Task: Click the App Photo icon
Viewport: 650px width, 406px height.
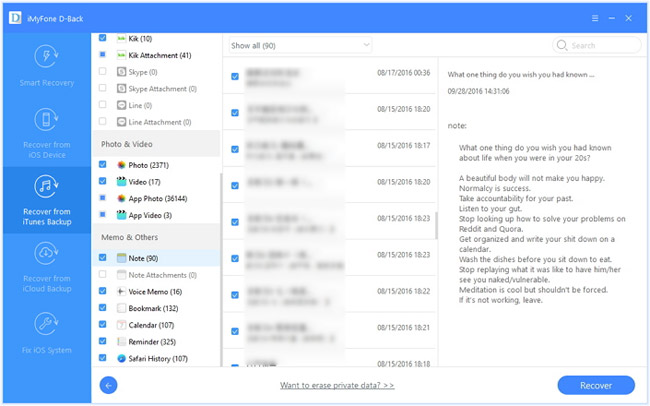Action: click(x=121, y=198)
